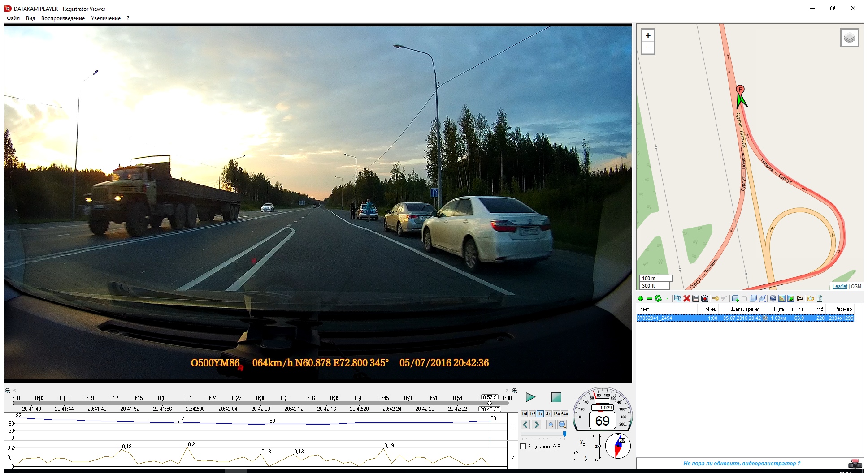Open the Увеличение menu
The height and width of the screenshot is (473, 868).
(x=105, y=18)
